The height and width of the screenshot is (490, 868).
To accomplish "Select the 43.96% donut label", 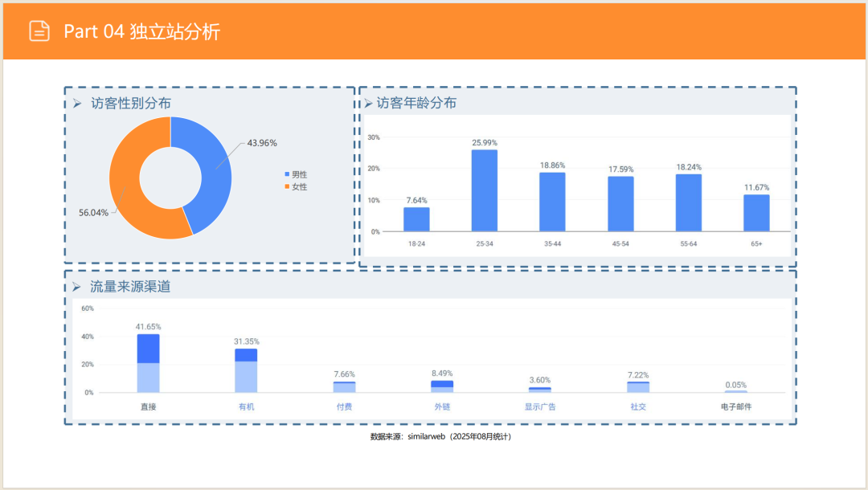I will point(262,143).
